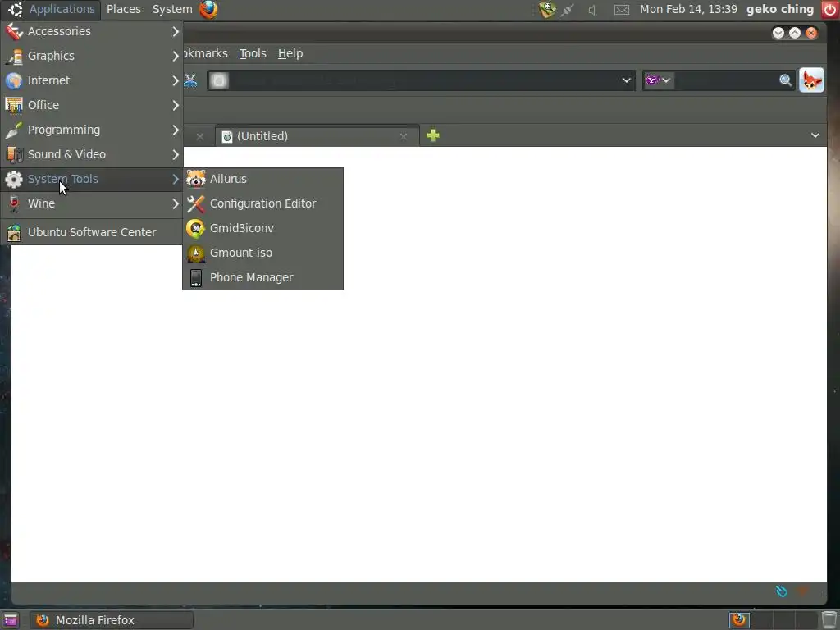The image size is (840, 630).
Task: Click the icon left of the URL bar
Action: click(190, 80)
